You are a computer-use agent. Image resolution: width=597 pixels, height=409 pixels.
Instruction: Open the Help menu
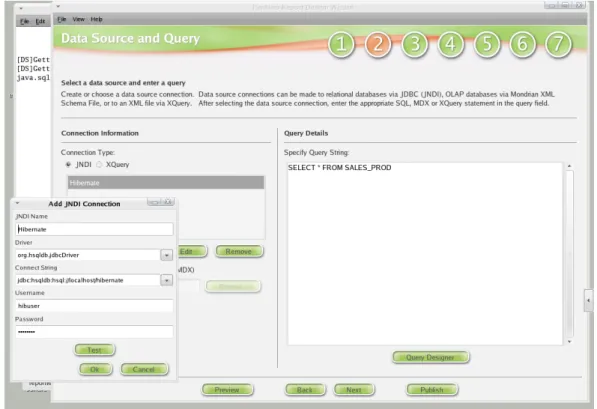click(x=96, y=19)
